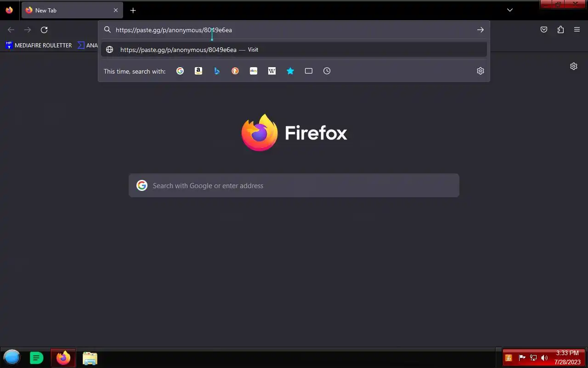588x368 pixels.
Task: Open the ANA bookmark in bookmarks toolbar
Action: 87,45
